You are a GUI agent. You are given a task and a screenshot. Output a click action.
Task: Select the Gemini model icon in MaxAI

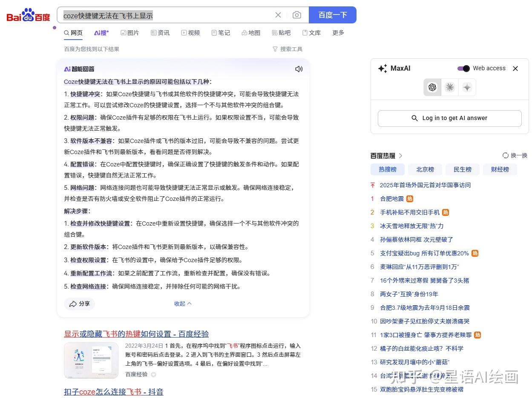coord(467,87)
